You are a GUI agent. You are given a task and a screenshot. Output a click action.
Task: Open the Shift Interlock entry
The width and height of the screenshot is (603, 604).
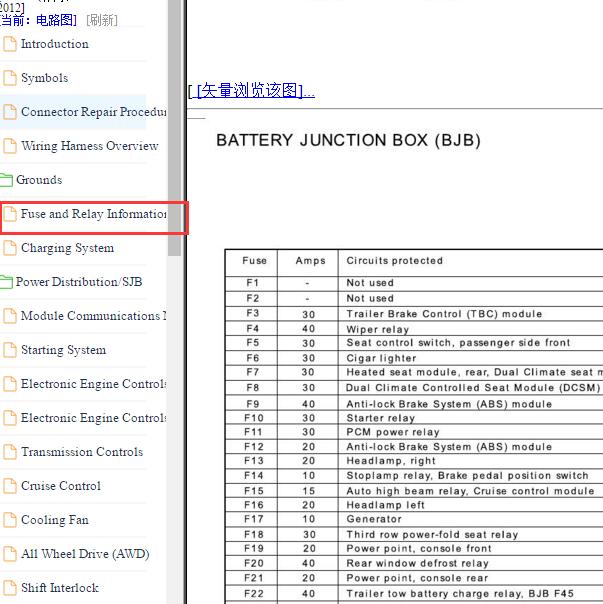60,587
